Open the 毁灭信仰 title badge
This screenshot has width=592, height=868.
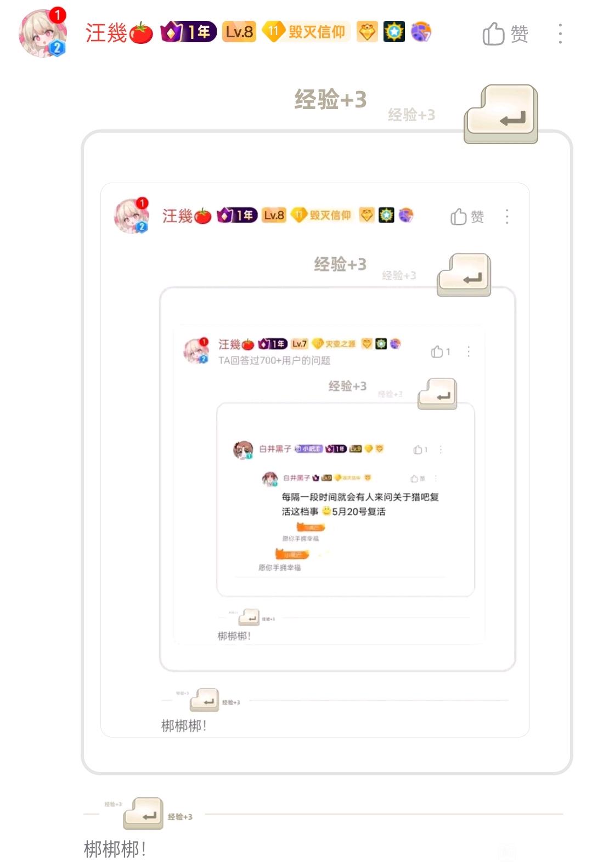[306, 32]
